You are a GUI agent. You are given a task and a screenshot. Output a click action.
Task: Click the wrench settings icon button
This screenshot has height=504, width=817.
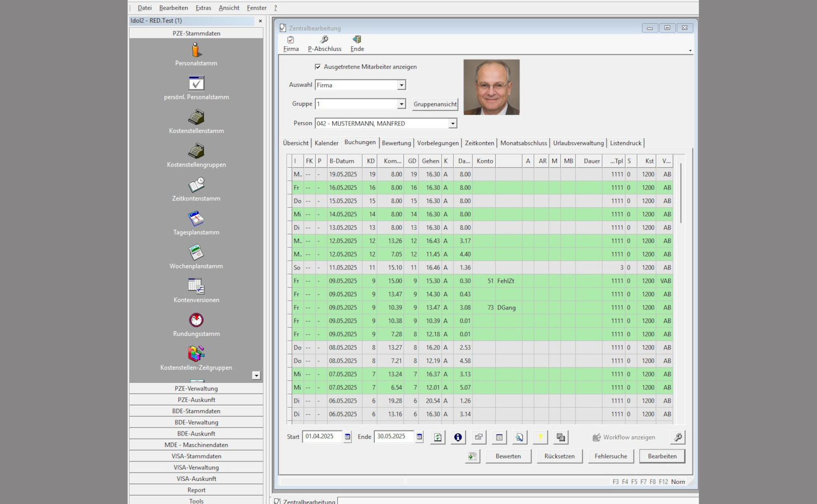coord(678,437)
